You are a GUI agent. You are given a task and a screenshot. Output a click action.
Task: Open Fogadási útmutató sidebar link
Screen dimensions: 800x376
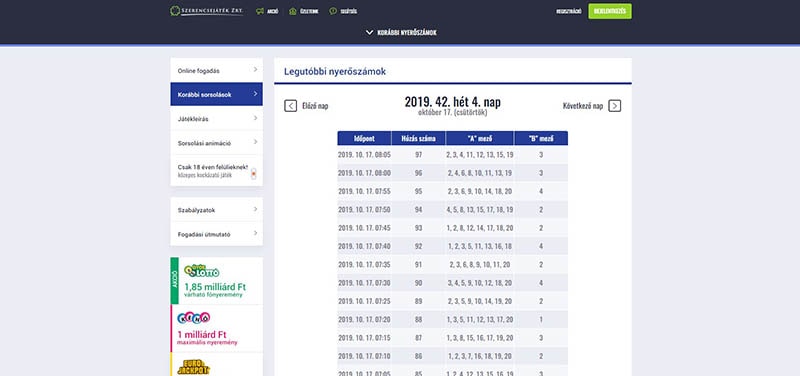[216, 234]
